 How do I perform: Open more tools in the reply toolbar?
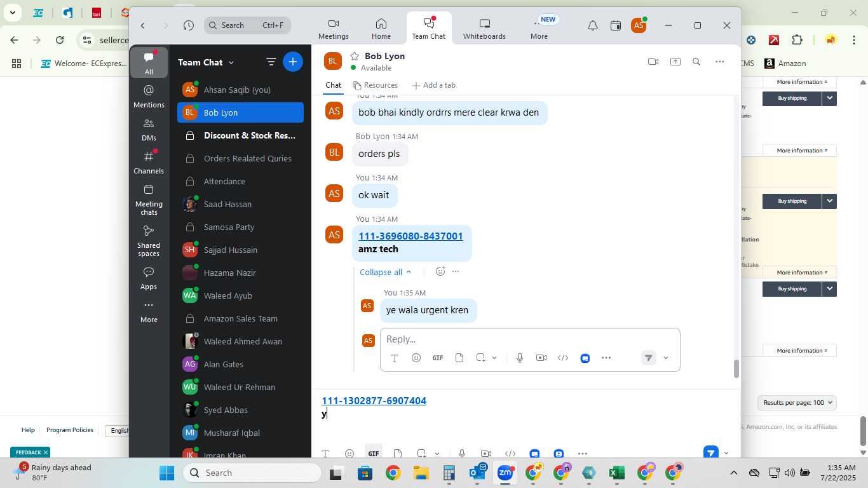(606, 358)
